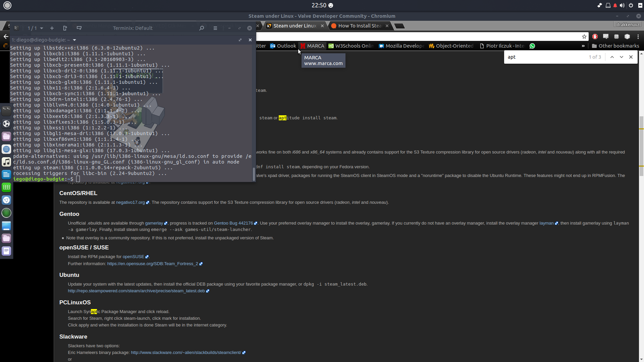Open the power menu in top panel

pyautogui.click(x=631, y=5)
